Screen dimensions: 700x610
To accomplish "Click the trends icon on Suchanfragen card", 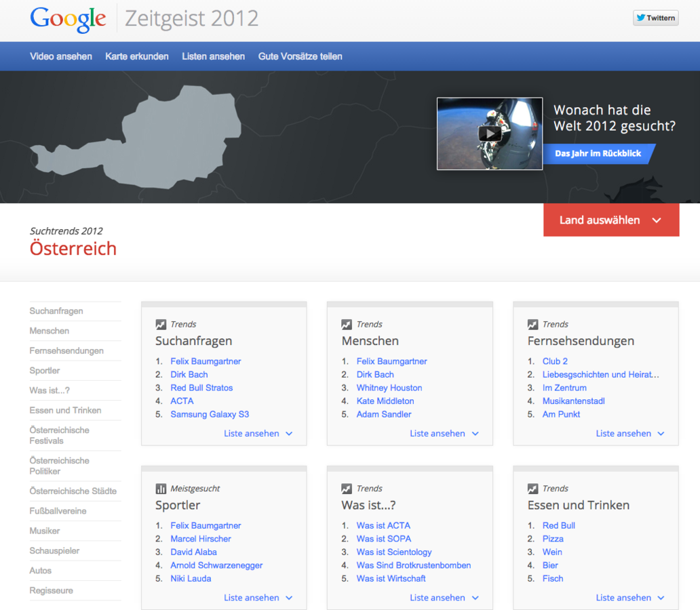I will pyautogui.click(x=161, y=325).
